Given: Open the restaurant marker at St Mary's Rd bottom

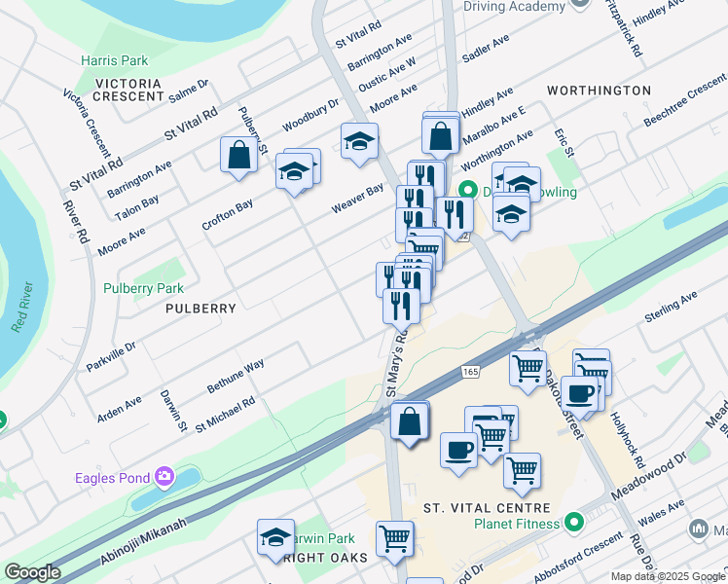Looking at the screenshot, I should pos(401,308).
